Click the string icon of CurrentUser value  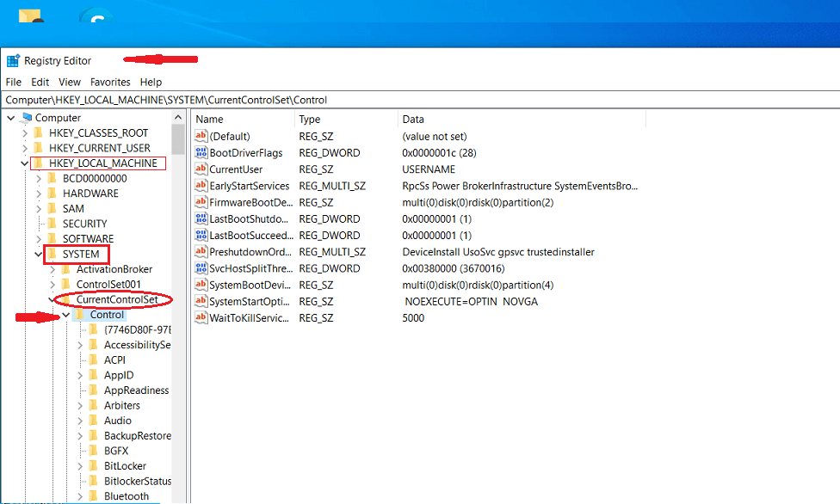pos(201,169)
